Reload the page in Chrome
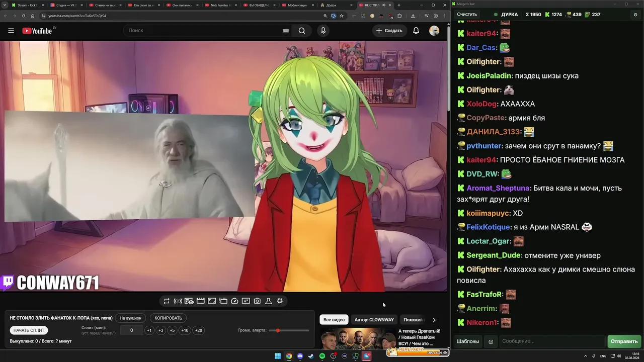644x362 pixels. (x=23, y=16)
